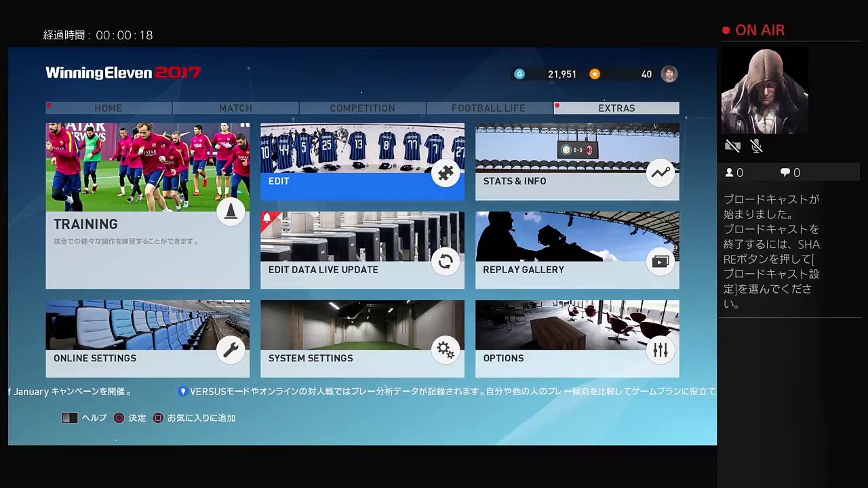Image resolution: width=868 pixels, height=488 pixels.
Task: Click the 決定 confirm label
Action: (138, 418)
